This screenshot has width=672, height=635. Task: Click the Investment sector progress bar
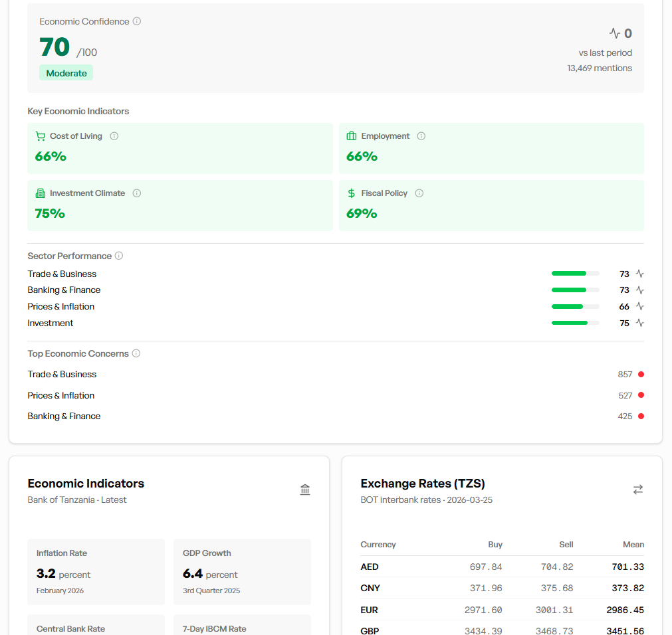tap(575, 323)
